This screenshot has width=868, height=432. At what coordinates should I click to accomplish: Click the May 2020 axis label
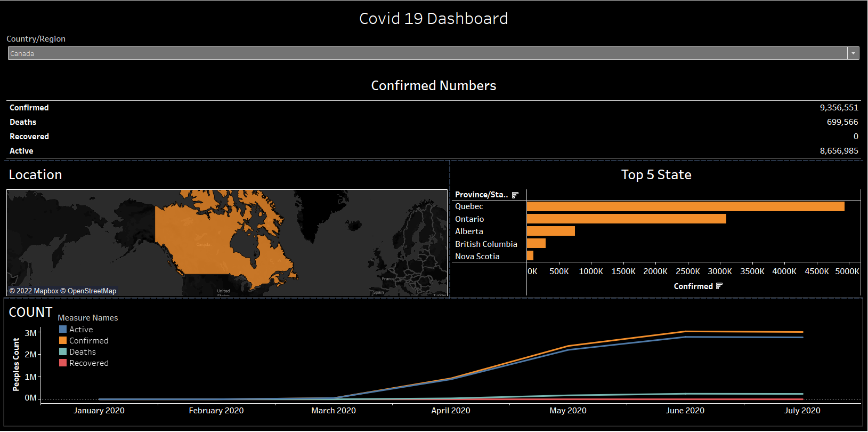pos(568,411)
